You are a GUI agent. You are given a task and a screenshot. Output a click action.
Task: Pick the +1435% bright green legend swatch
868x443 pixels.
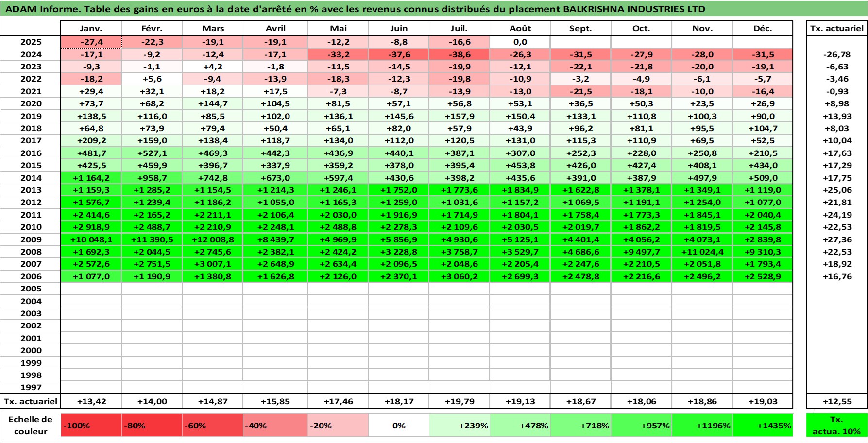[x=763, y=426]
